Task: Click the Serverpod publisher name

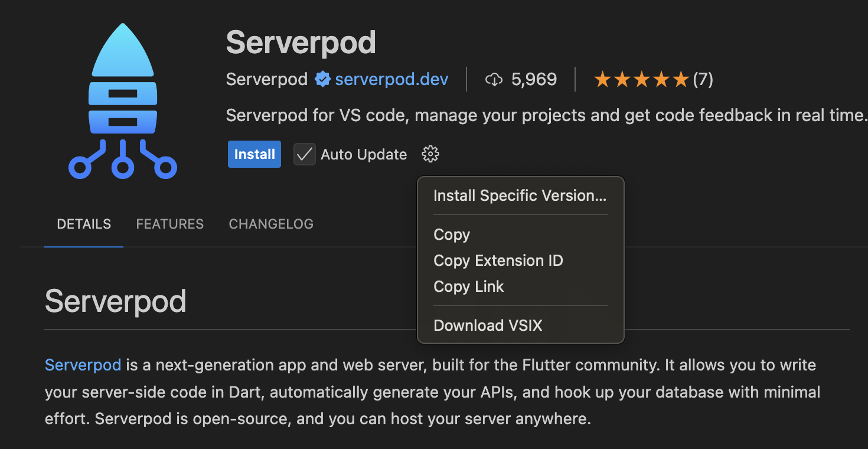Action: pos(266,79)
